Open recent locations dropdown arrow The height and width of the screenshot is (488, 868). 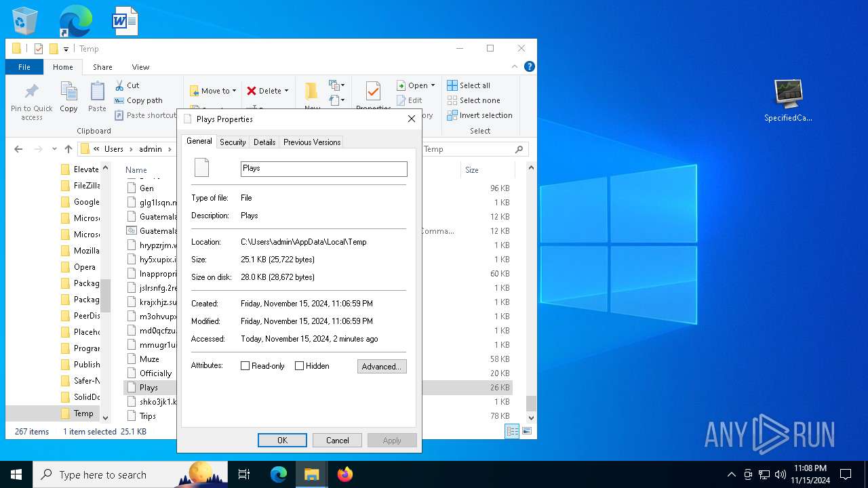[54, 149]
